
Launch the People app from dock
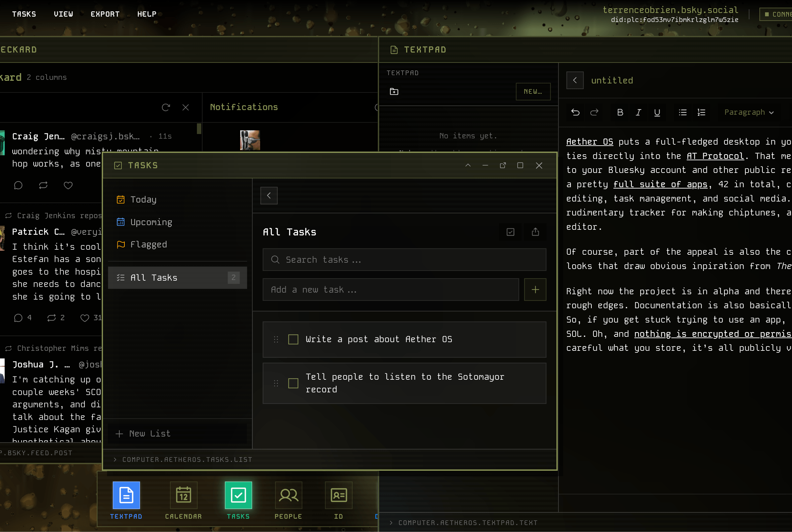(288, 495)
